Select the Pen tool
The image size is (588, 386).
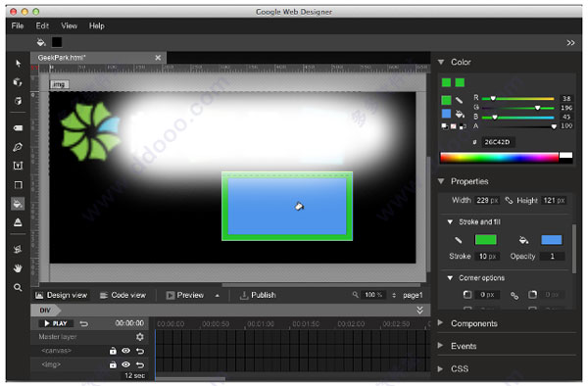tap(18, 147)
